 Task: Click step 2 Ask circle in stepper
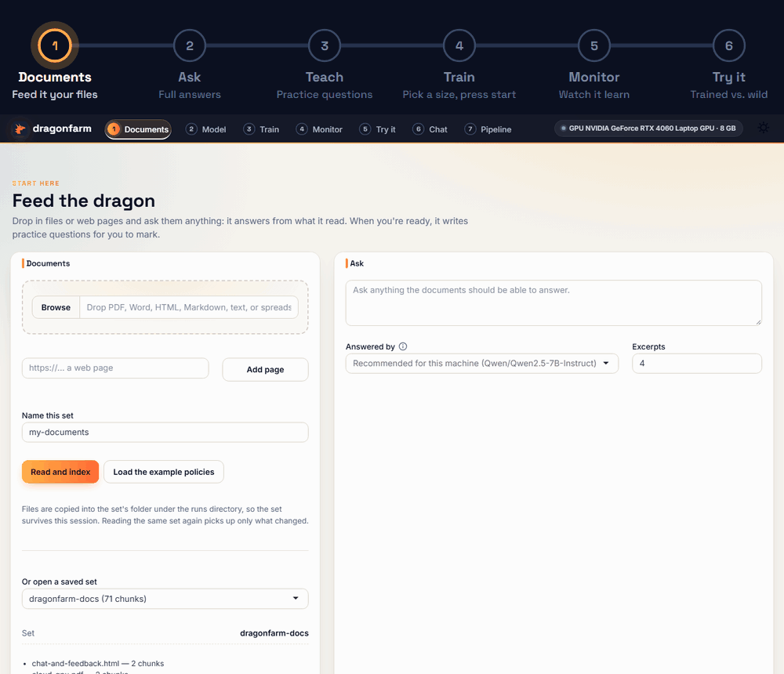point(190,45)
